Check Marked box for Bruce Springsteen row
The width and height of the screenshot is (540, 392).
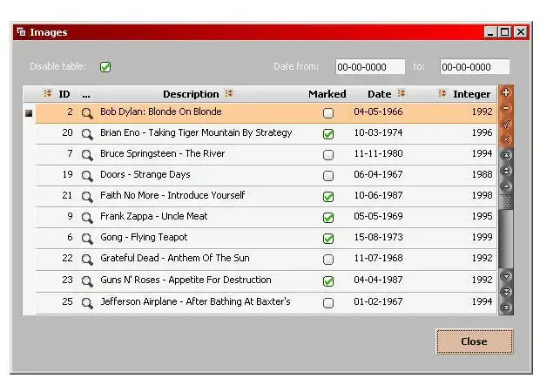328,155
